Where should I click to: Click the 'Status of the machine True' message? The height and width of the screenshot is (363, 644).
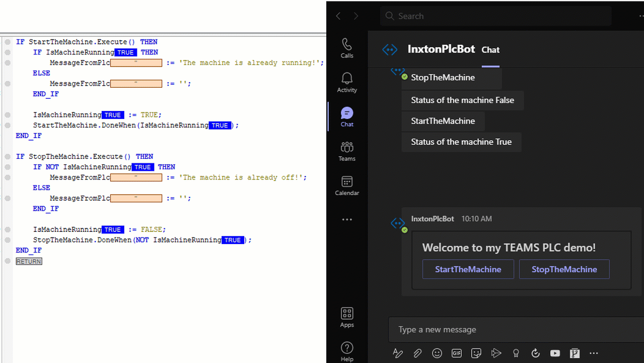(461, 142)
